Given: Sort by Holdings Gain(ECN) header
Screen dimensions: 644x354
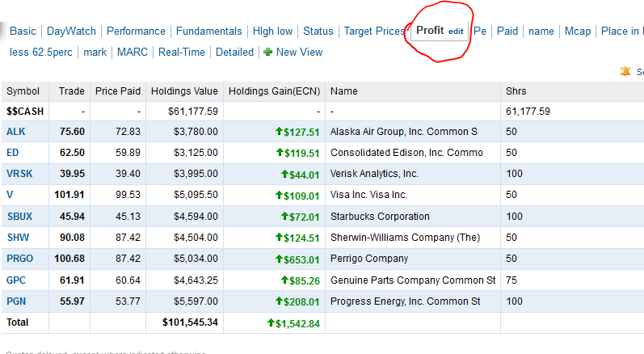Looking at the screenshot, I should click(275, 91).
